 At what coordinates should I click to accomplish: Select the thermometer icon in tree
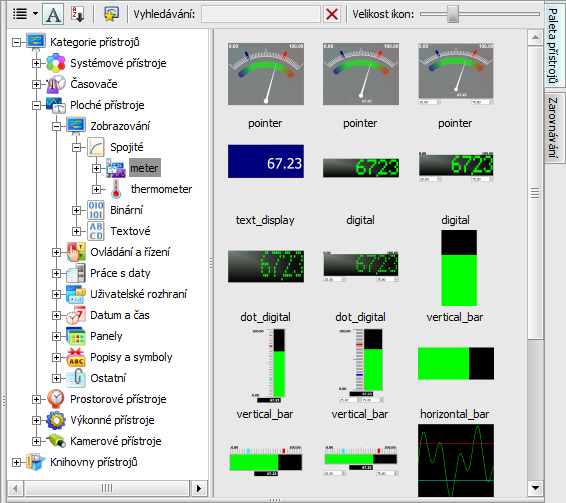[116, 189]
